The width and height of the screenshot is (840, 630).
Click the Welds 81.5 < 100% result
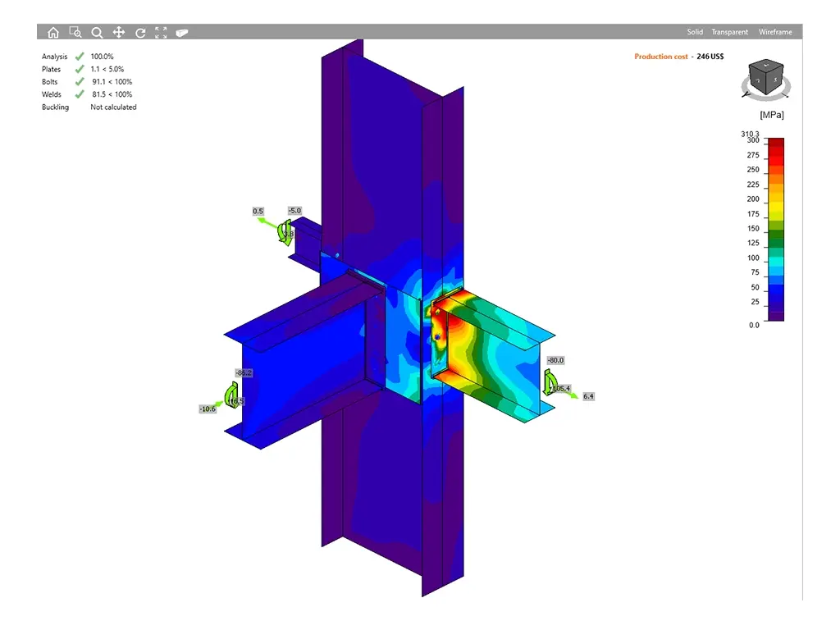pyautogui.click(x=112, y=94)
